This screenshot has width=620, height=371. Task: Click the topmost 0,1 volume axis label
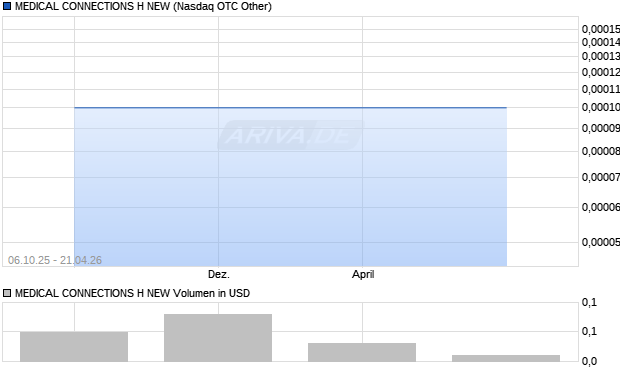[x=589, y=303]
